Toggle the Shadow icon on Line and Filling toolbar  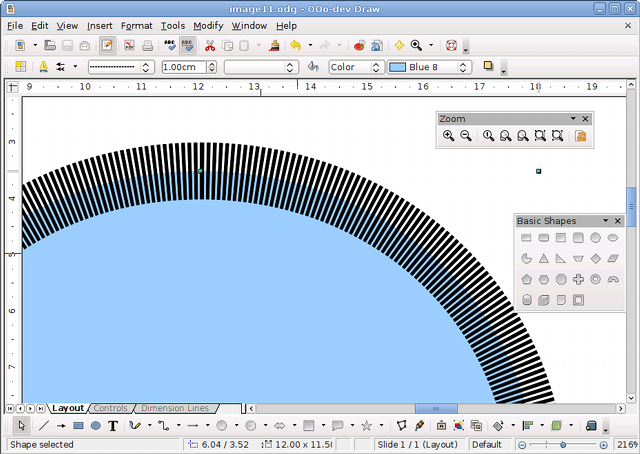pos(488,67)
